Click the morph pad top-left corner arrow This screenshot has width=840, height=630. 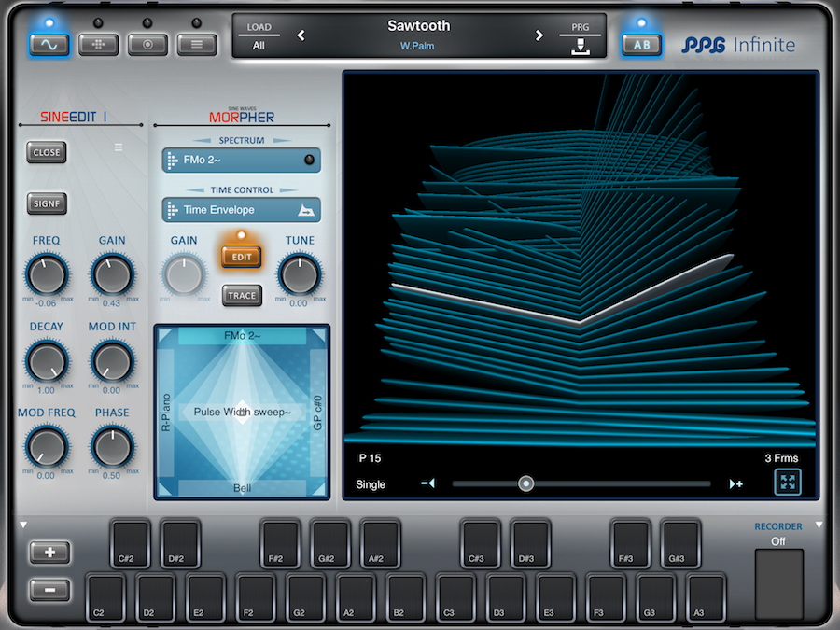(165, 335)
